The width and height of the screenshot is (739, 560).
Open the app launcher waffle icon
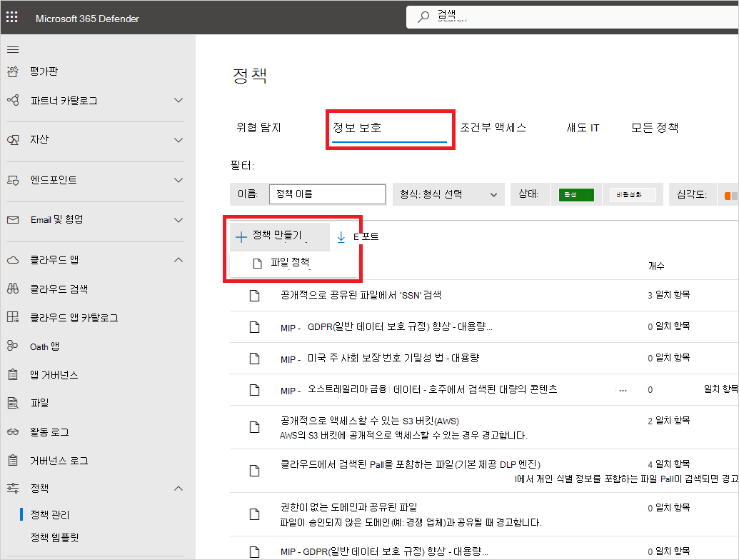[x=12, y=19]
